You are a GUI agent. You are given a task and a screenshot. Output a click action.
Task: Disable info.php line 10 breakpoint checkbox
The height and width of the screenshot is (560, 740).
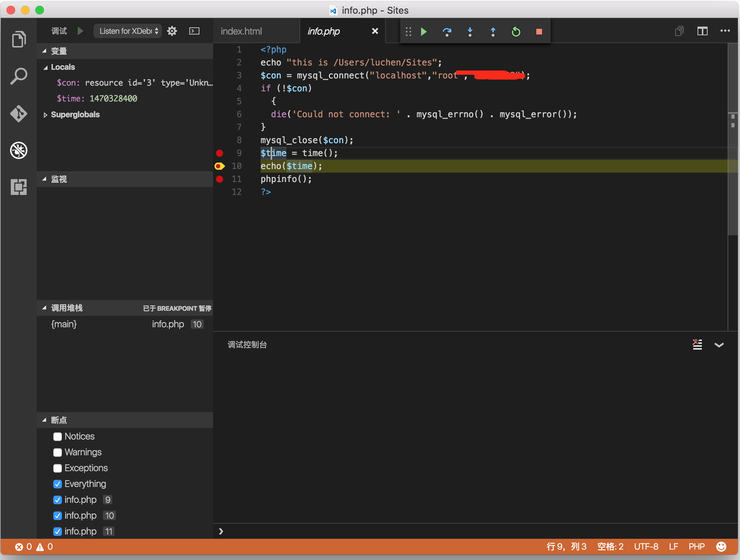58,516
